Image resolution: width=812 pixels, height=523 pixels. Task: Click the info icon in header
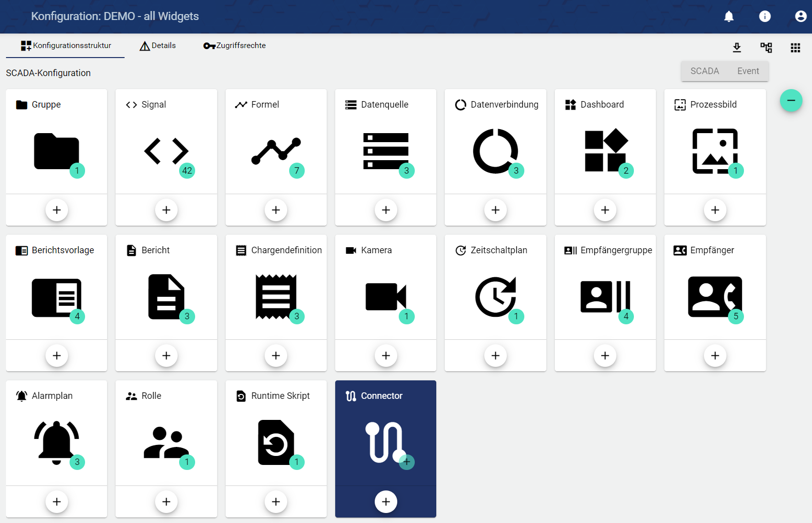point(764,17)
